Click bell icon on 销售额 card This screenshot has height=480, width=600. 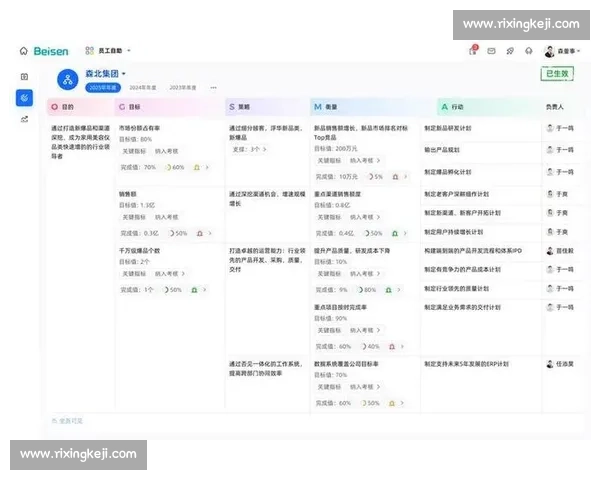tap(199, 233)
